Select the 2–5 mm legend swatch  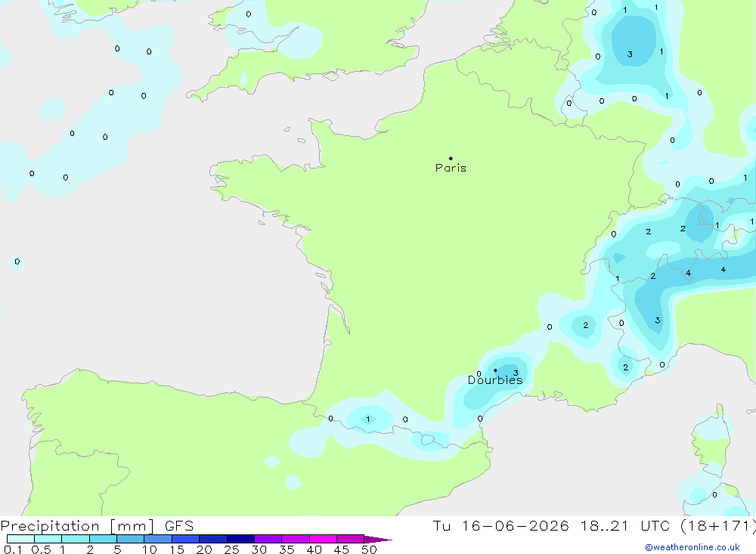pos(103,539)
